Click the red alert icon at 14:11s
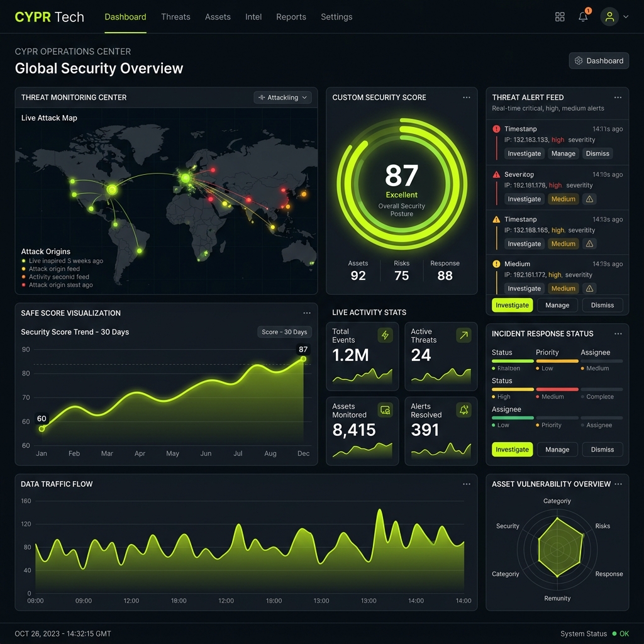Viewport: 644px width, 644px height. click(496, 129)
